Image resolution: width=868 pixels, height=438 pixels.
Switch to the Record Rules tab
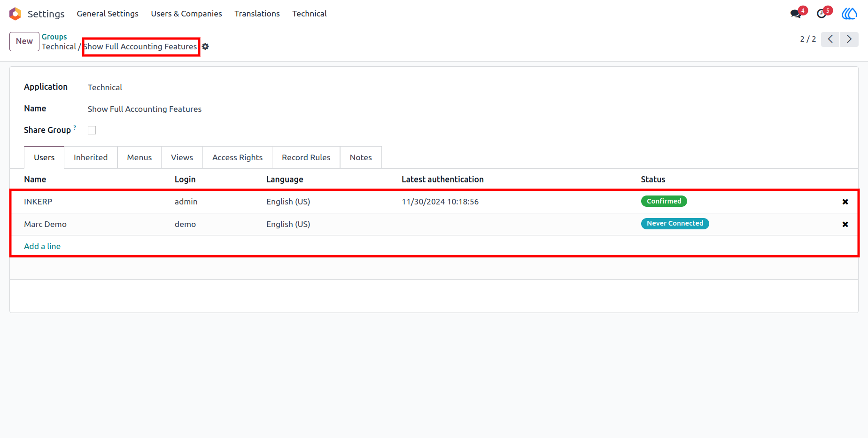pos(306,157)
